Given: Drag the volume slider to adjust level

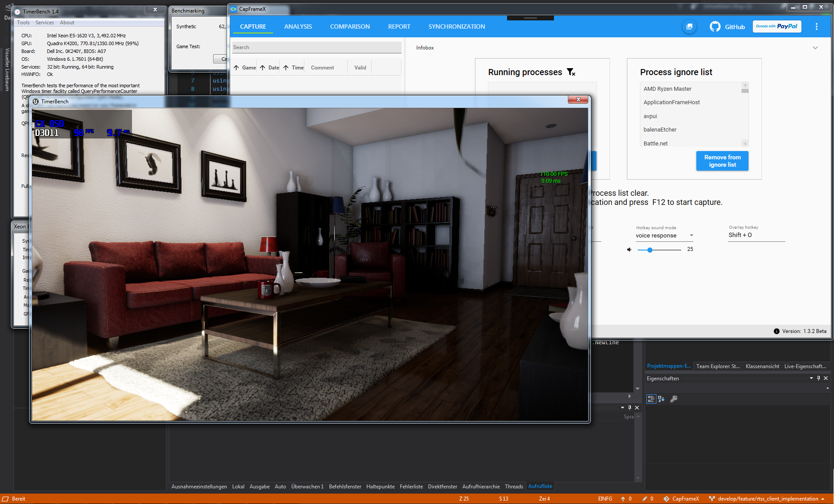Looking at the screenshot, I should pyautogui.click(x=649, y=249).
